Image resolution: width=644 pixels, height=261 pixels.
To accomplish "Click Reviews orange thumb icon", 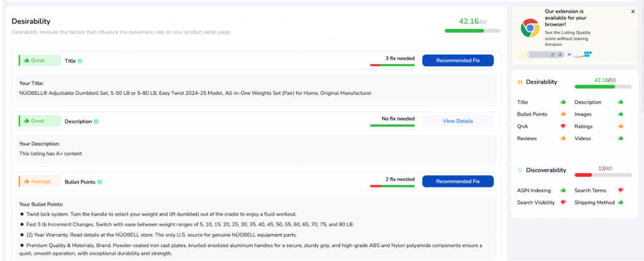I will [563, 138].
